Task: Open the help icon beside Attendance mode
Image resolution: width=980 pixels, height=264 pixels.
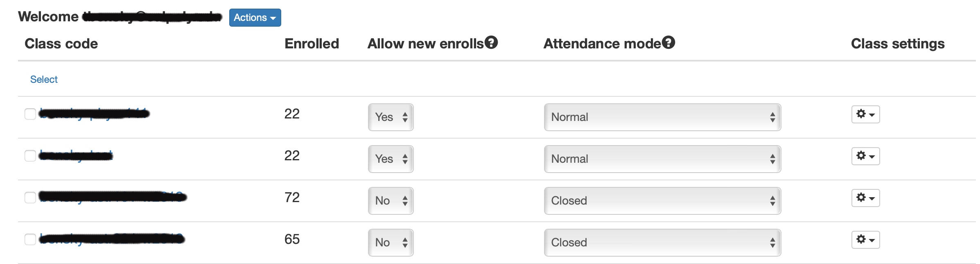Action: (668, 42)
